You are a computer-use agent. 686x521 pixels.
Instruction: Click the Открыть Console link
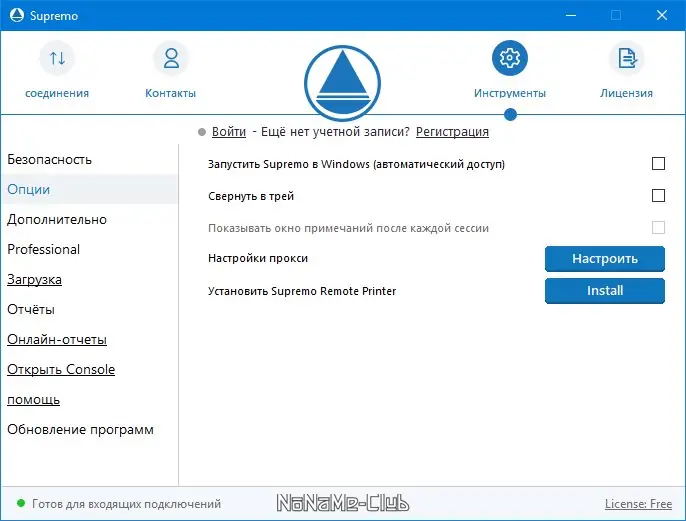(x=61, y=370)
